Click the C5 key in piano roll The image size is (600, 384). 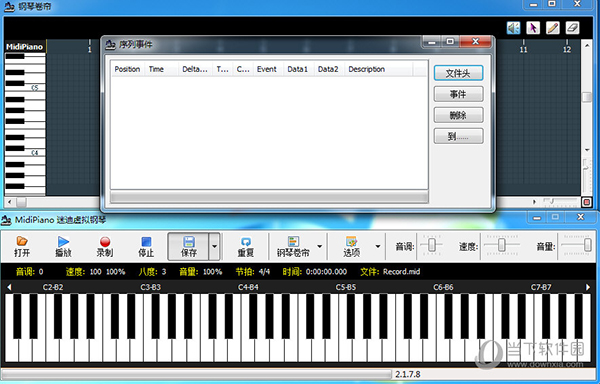pyautogui.click(x=34, y=88)
